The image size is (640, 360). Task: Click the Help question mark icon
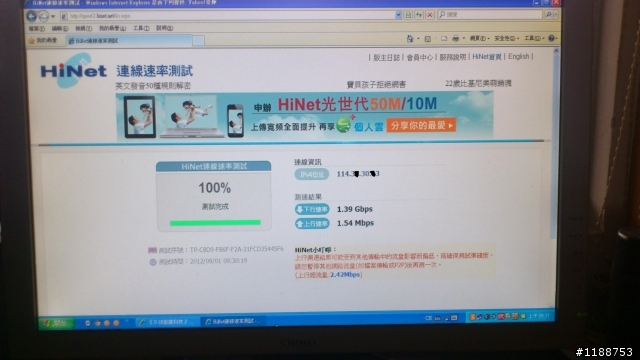(x=551, y=38)
